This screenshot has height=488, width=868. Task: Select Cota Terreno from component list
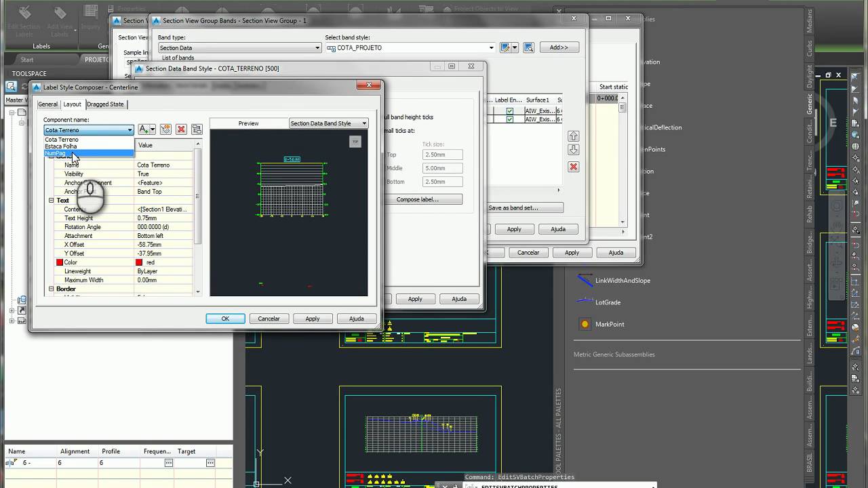89,140
